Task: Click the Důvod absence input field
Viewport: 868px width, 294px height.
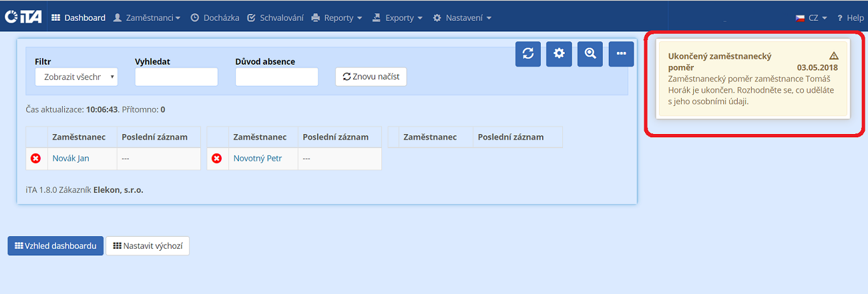Action: (x=276, y=77)
